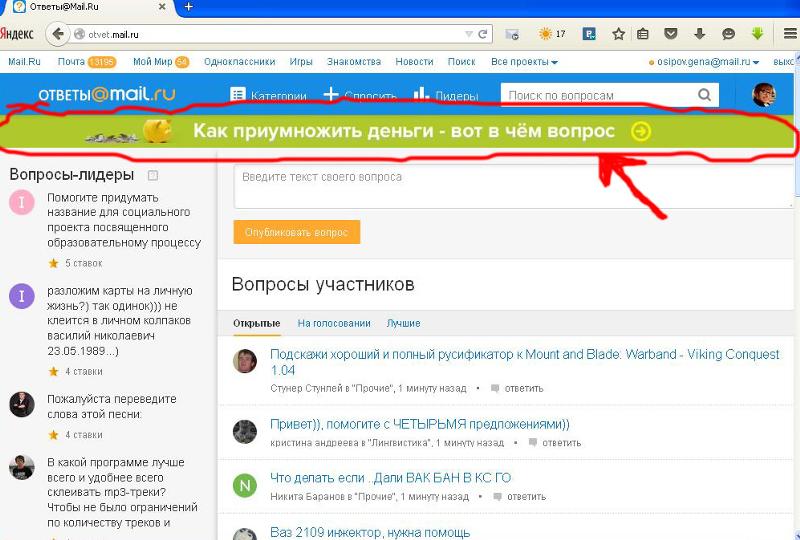This screenshot has width=800, height=540.
Task: Bookmark this page with the star icon
Action: tap(618, 34)
